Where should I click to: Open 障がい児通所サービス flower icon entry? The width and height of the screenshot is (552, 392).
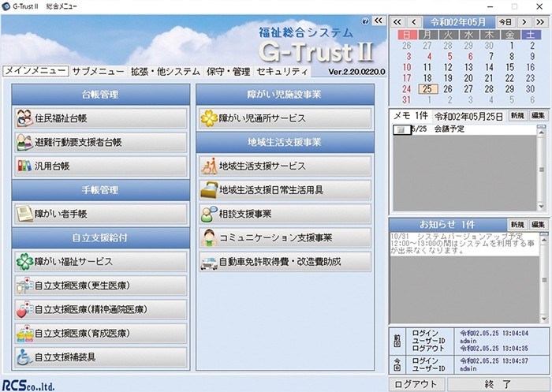click(x=284, y=118)
